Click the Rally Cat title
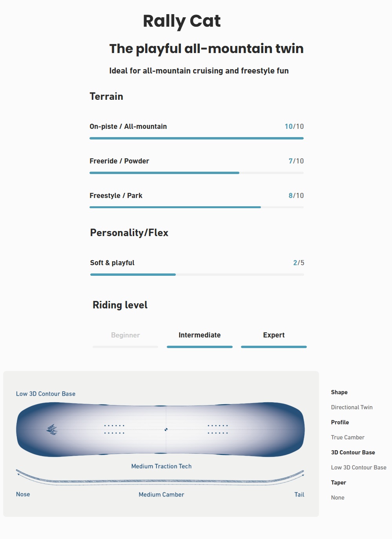This screenshot has width=392, height=539. [182, 21]
